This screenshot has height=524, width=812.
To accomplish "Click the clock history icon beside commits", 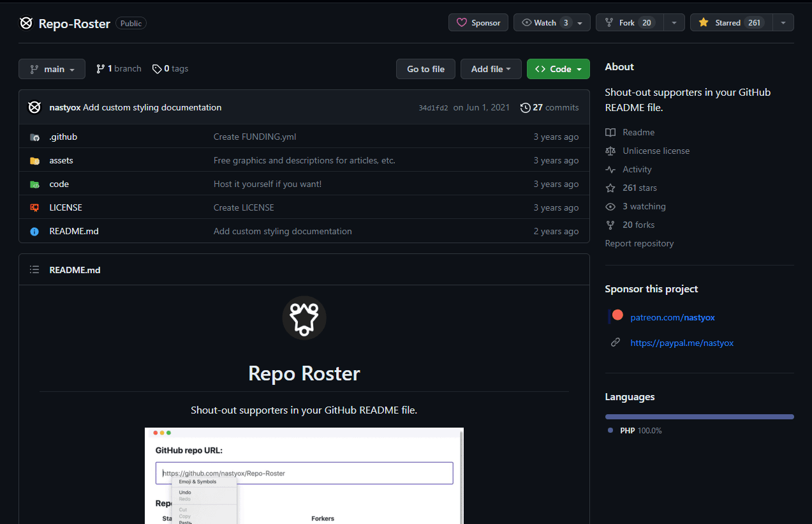I will coord(526,107).
